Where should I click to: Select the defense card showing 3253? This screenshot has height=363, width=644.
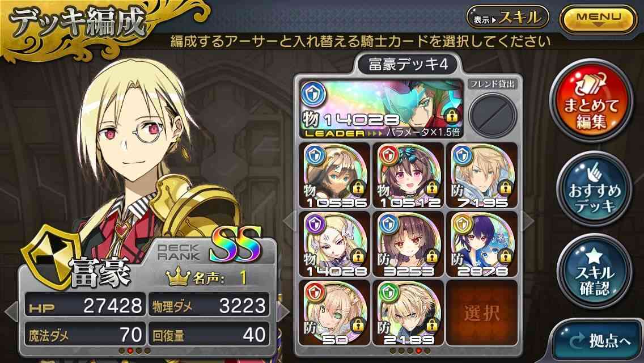click(408, 244)
